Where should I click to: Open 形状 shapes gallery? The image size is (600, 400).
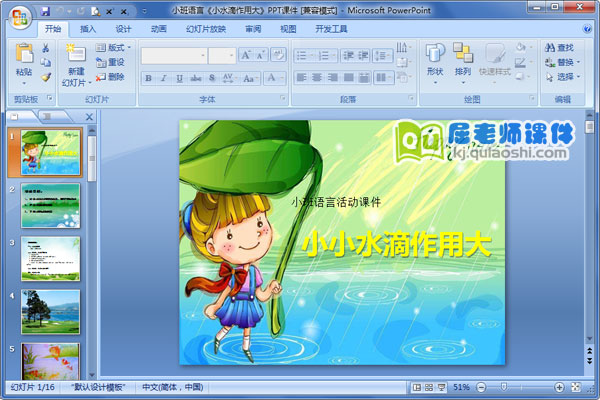[435, 63]
